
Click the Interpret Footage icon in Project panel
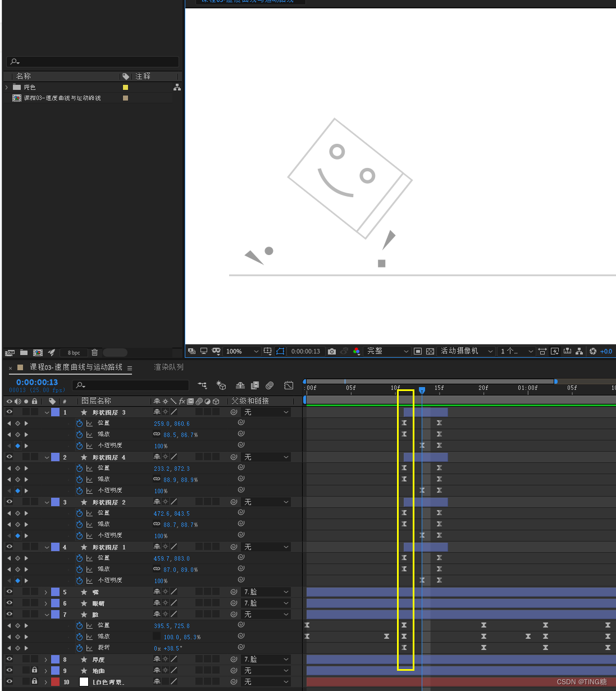coord(9,352)
